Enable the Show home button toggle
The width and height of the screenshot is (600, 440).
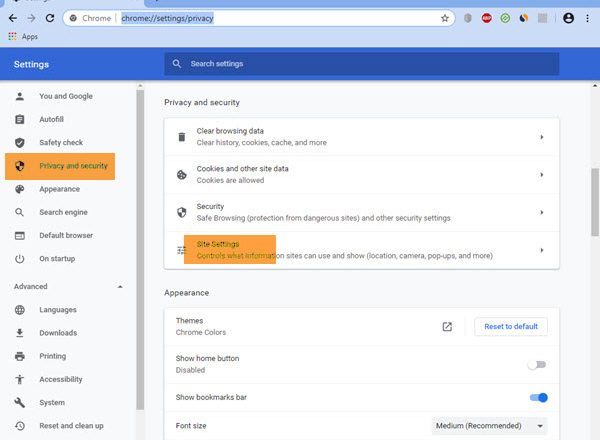pos(538,365)
